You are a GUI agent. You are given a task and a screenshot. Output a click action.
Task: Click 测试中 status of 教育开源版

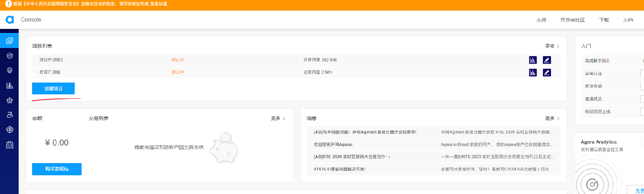point(178,72)
